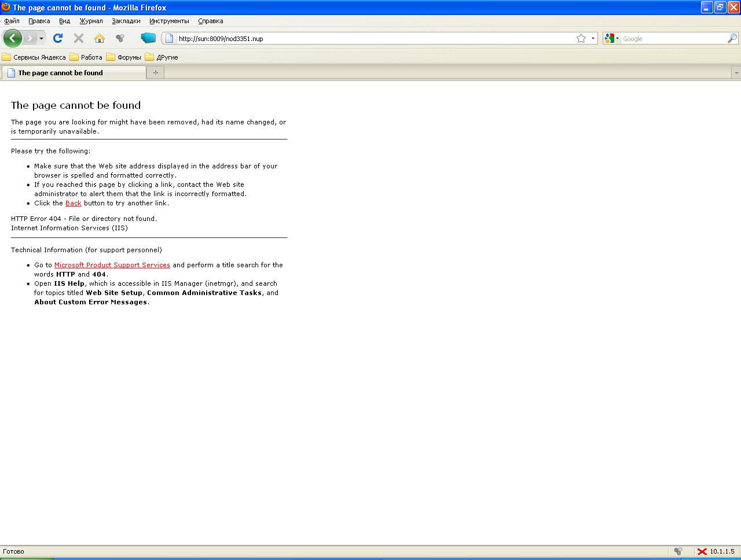Screen dimensions: 741x560
Task: Open the Инструменты menu
Action: click(x=169, y=21)
